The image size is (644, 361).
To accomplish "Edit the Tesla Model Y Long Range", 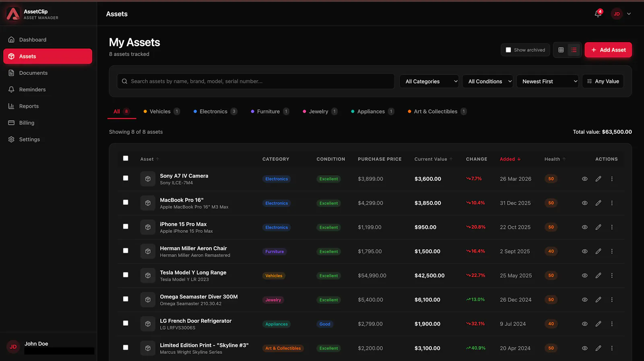I will (x=599, y=276).
